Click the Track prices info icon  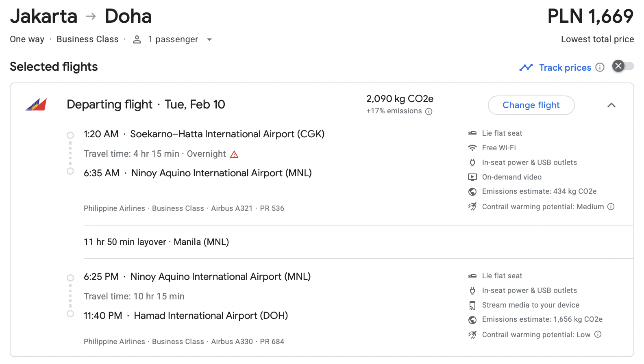click(x=600, y=67)
